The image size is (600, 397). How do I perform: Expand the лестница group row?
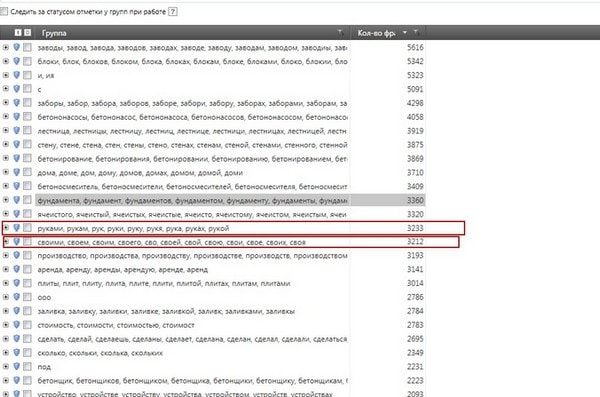[6, 131]
